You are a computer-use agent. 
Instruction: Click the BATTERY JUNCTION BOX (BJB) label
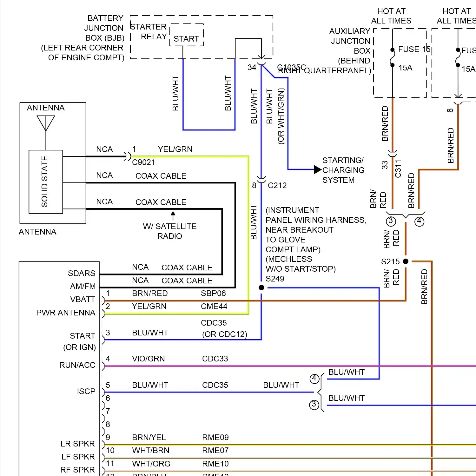83,38
